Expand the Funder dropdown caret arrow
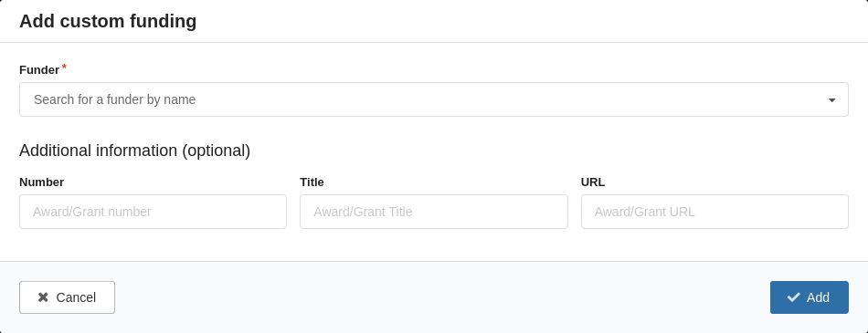This screenshot has width=868, height=333. 831,100
